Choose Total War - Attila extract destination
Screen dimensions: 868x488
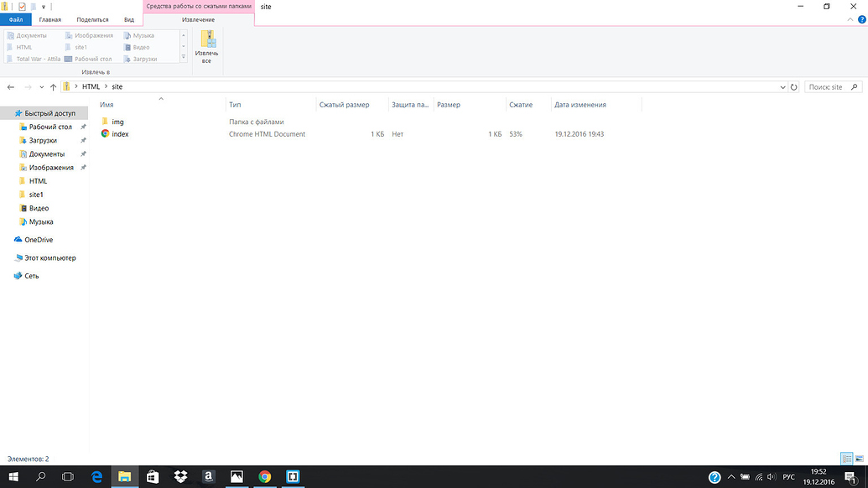point(34,59)
